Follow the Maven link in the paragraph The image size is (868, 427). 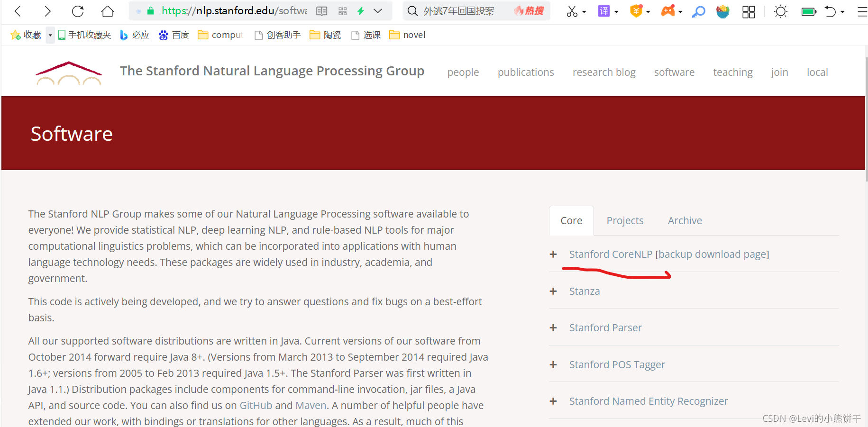(311, 406)
